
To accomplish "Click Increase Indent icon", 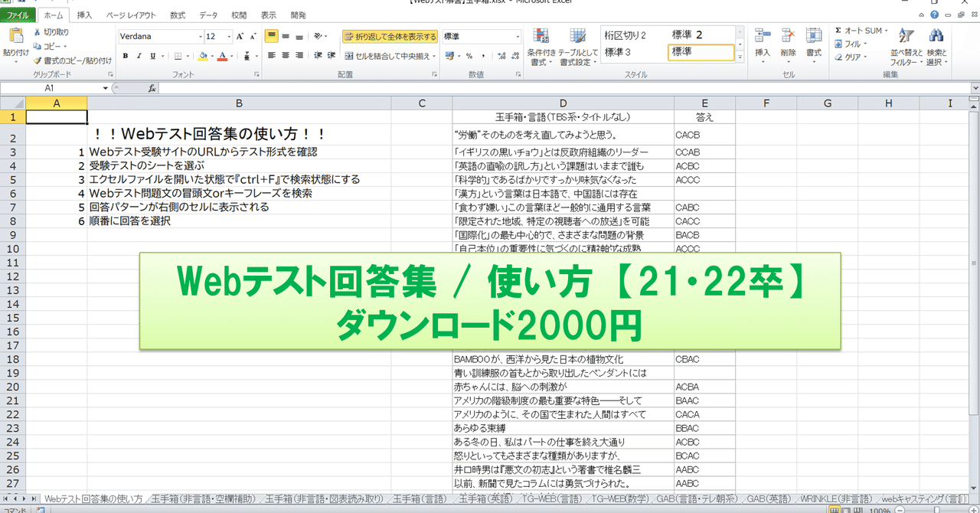I will coord(332,55).
